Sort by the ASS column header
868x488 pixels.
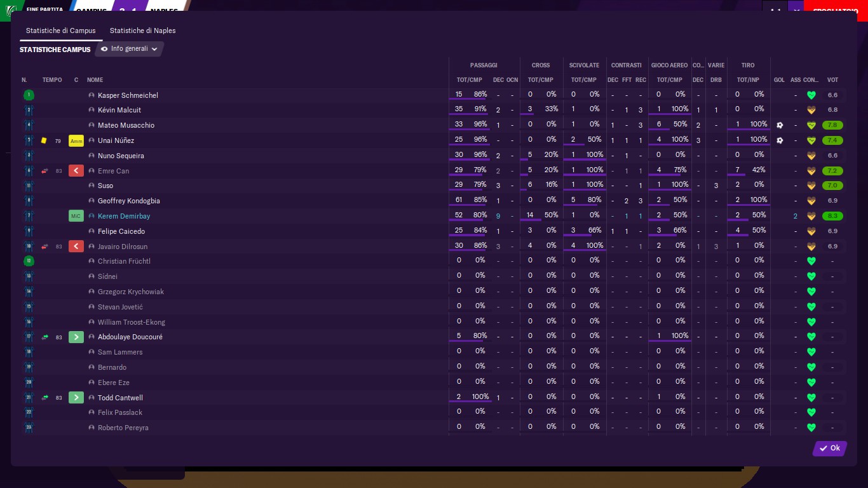796,80
